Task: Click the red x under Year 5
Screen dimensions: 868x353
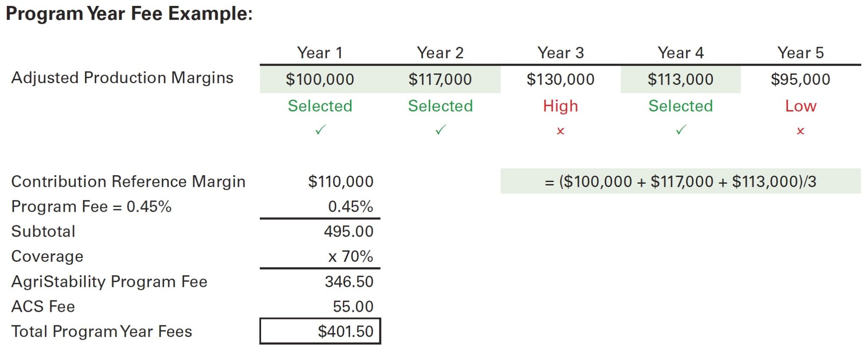Action: [800, 131]
